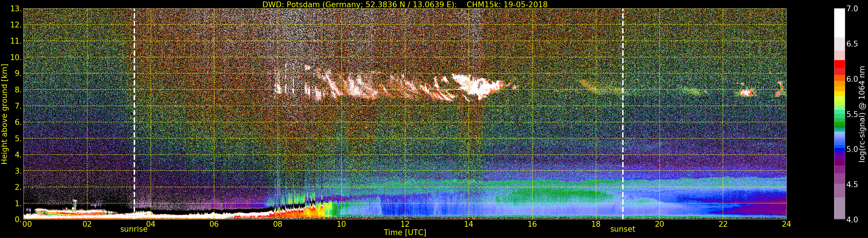Click the white segment at the colorbar top
The height and width of the screenshot is (238, 868).
839,23
